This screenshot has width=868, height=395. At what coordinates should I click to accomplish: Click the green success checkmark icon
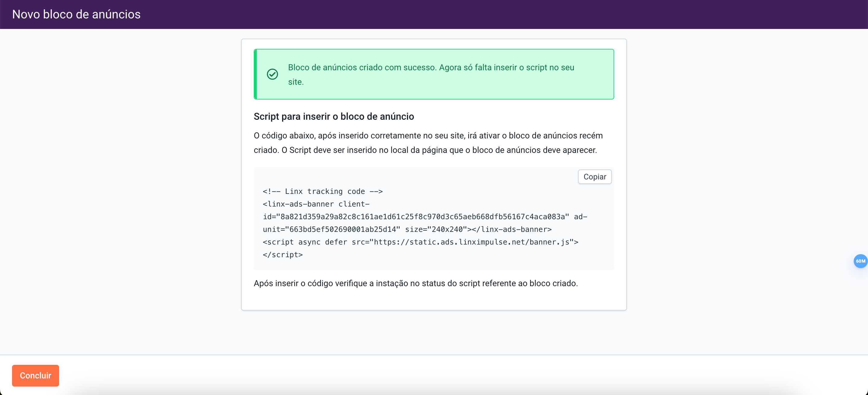pos(272,74)
